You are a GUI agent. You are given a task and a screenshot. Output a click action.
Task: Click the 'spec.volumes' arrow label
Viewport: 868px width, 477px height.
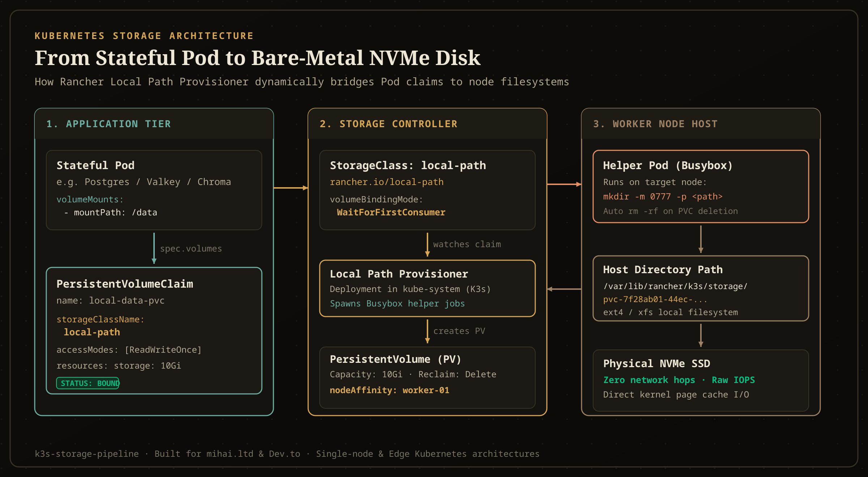click(191, 249)
